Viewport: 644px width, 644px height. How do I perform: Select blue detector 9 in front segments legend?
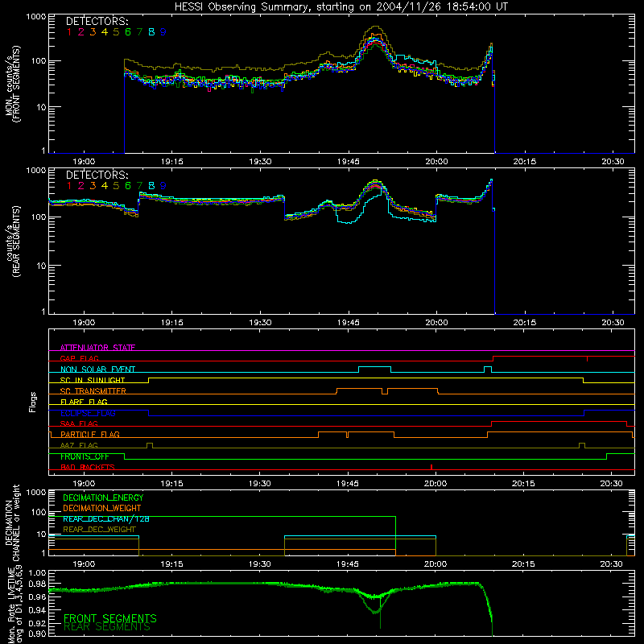[163, 32]
